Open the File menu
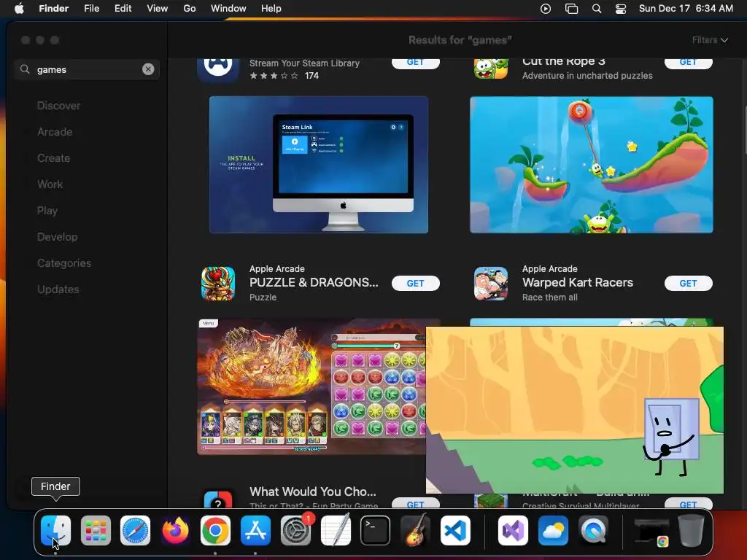Screen dimensions: 747x560 (x=91, y=9)
